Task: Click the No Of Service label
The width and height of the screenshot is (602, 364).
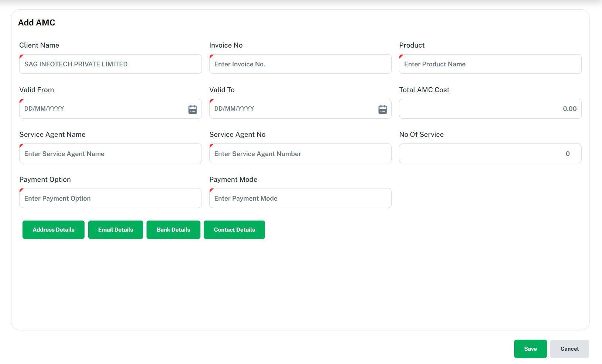Action: click(x=422, y=135)
